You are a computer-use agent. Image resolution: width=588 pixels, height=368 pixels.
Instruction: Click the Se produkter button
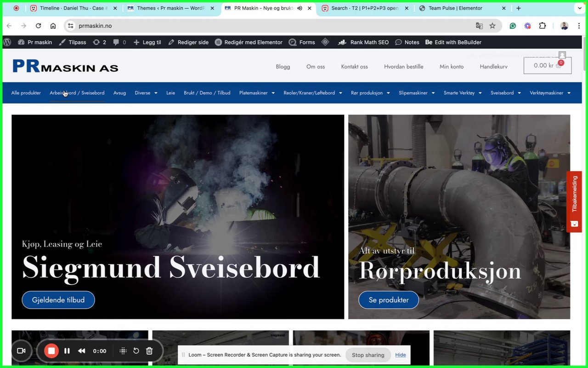(389, 300)
